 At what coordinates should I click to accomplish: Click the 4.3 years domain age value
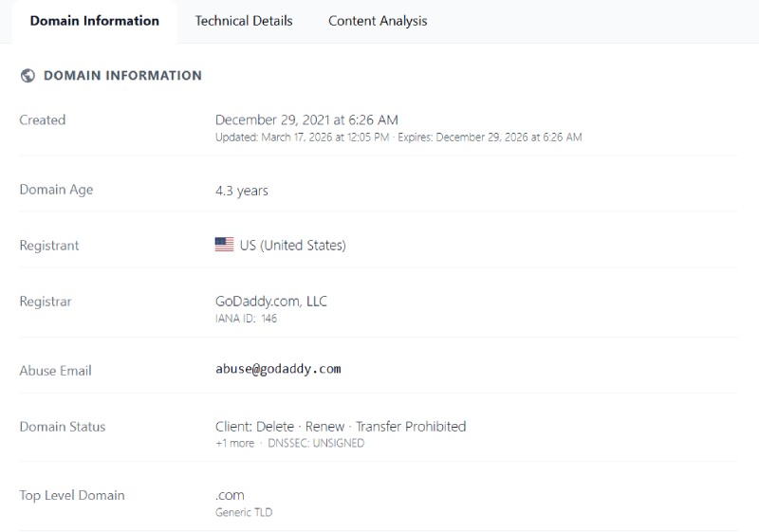(242, 191)
